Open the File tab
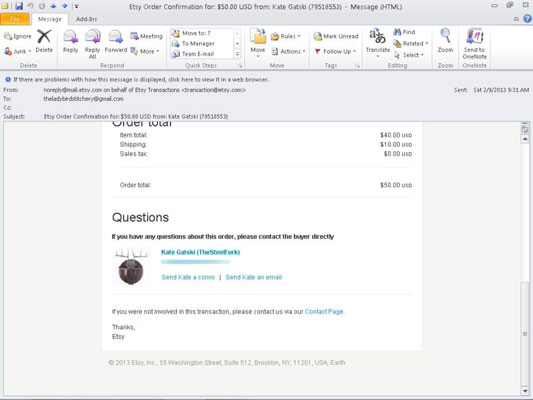Viewport: 533px width, 400px height. pyautogui.click(x=15, y=19)
